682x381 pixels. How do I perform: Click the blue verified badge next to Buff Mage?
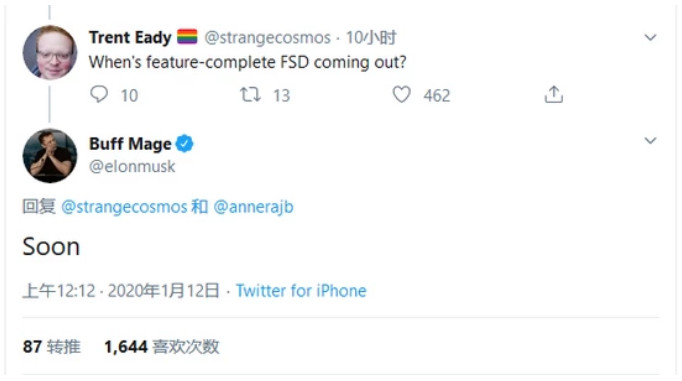[x=184, y=144]
